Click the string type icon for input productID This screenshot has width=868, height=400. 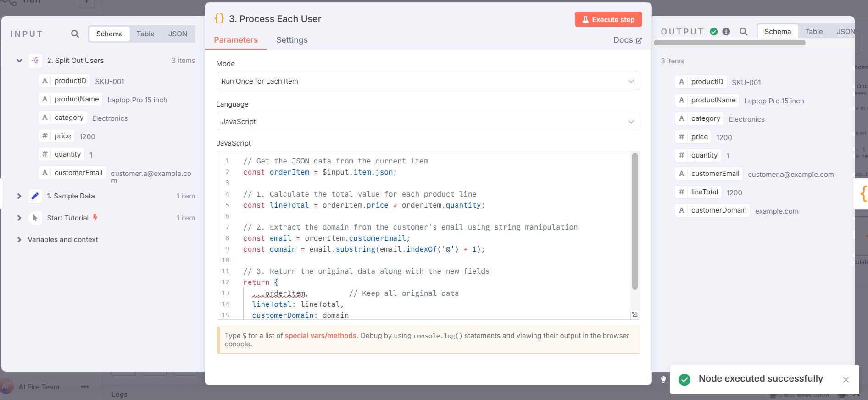coord(45,81)
